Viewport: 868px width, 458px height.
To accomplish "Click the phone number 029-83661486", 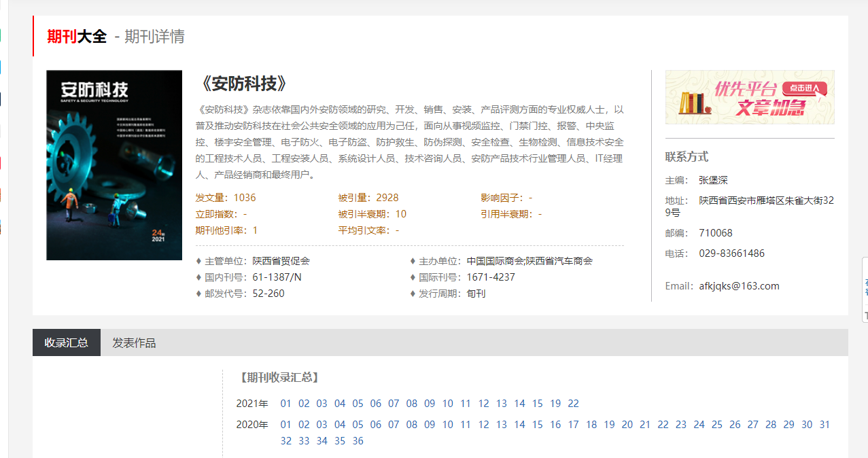I will pyautogui.click(x=731, y=253).
